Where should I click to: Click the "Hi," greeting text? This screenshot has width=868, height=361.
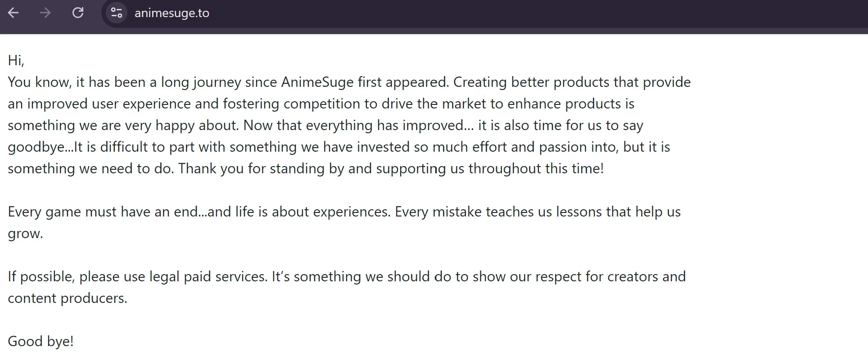click(16, 60)
